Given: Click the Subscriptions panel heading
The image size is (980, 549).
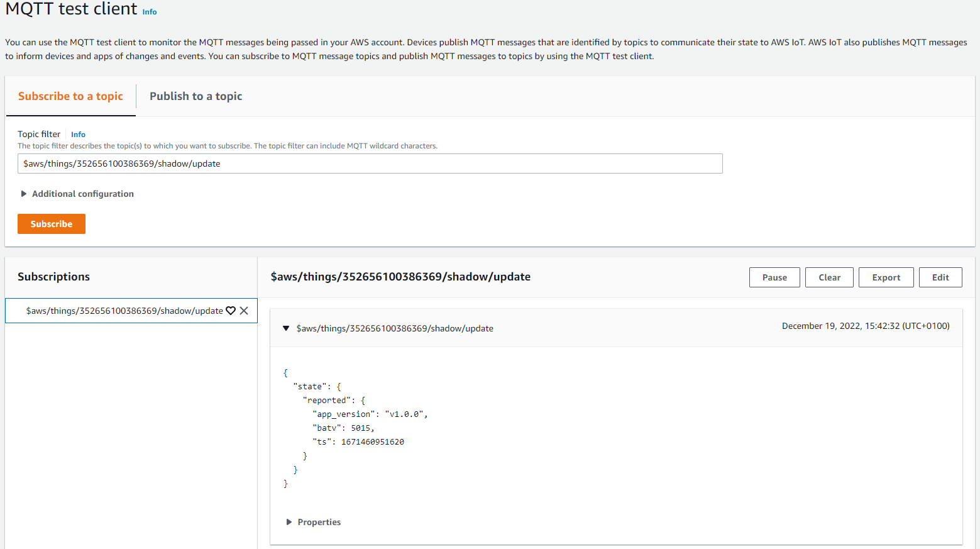Looking at the screenshot, I should tap(53, 277).
